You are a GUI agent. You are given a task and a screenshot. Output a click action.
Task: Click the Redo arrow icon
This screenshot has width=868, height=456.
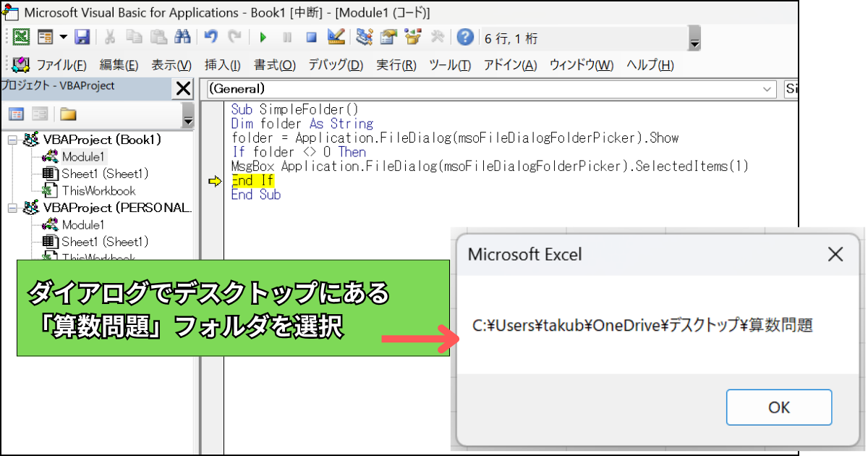234,37
